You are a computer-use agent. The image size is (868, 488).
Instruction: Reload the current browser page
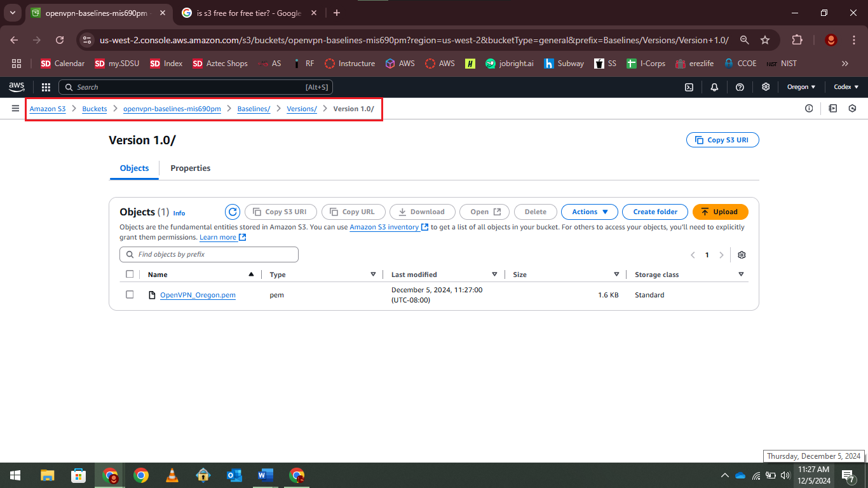[60, 40]
